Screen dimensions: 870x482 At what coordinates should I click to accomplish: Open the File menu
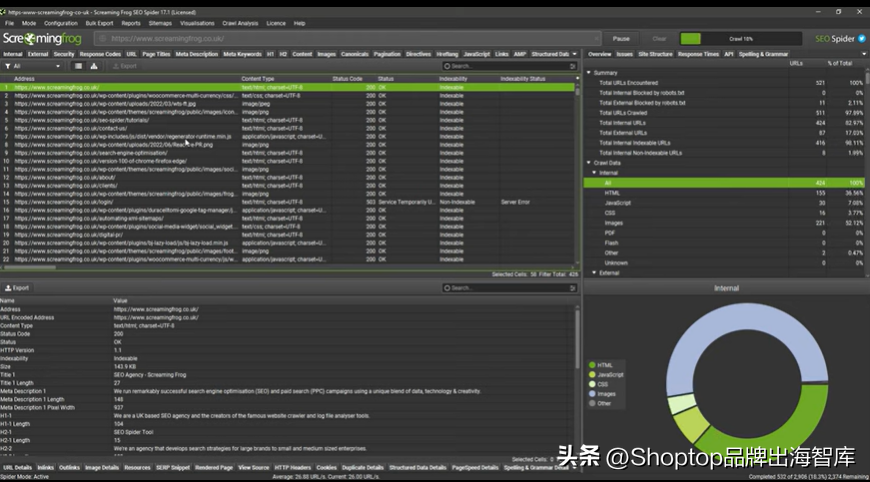(9, 23)
